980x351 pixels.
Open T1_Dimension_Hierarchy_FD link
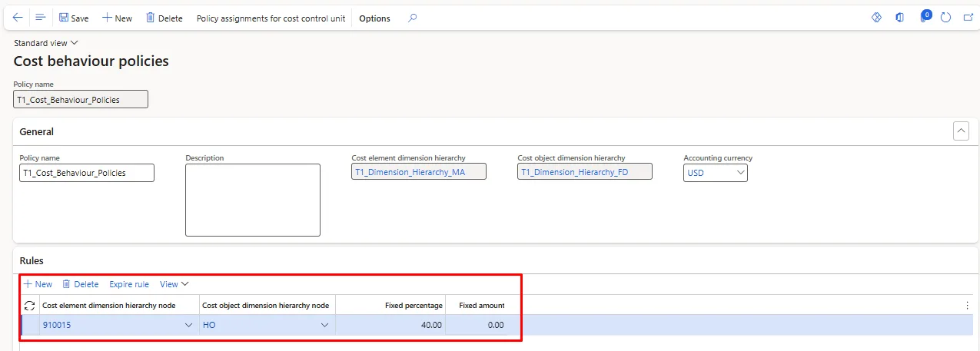pyautogui.click(x=574, y=172)
